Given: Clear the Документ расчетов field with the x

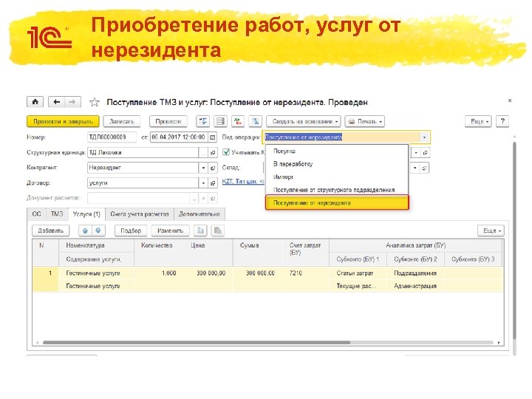Looking at the screenshot, I should coord(204,198).
